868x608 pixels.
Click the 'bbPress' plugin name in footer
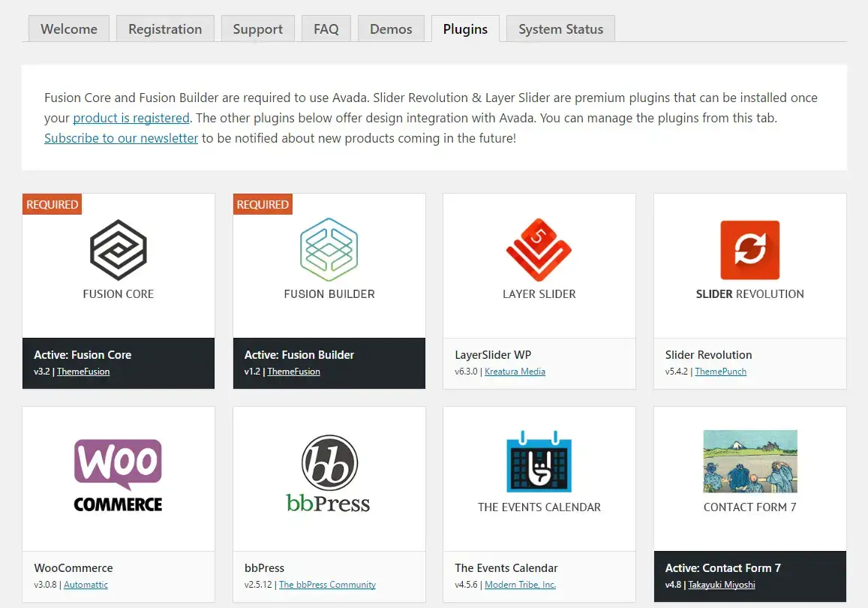click(264, 568)
